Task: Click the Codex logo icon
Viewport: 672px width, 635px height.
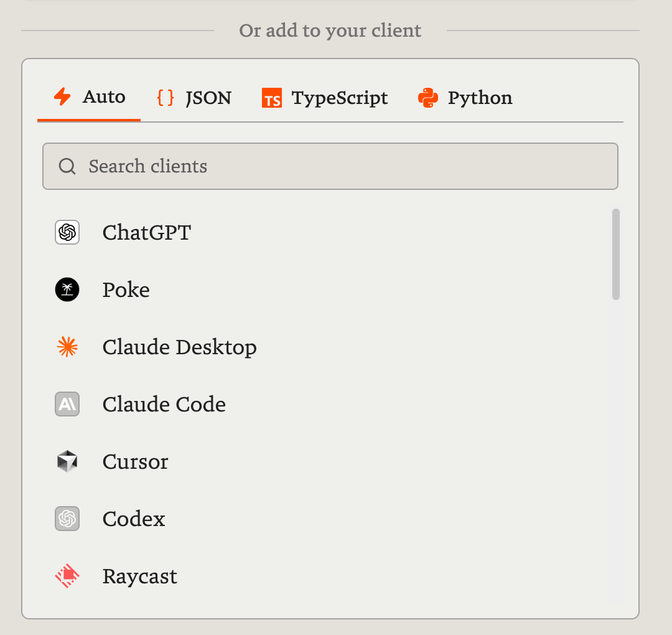Action: [x=67, y=519]
